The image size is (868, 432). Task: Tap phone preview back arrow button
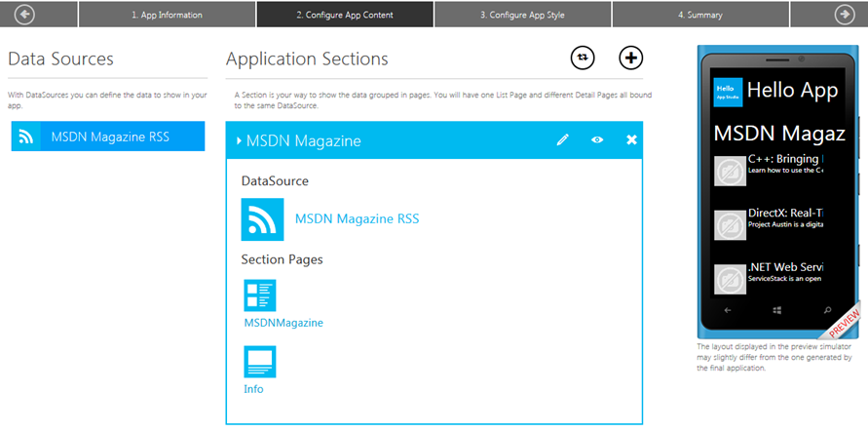728,310
